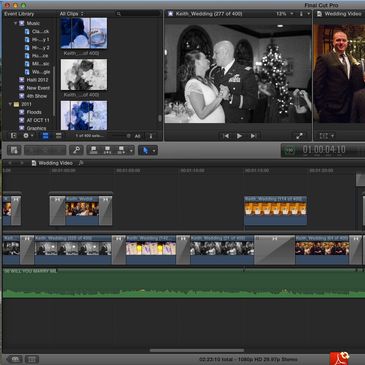Viewport: 365px width, 365px height.
Task: Enter full screen playback with diagonal arrows icon
Action: point(299,136)
